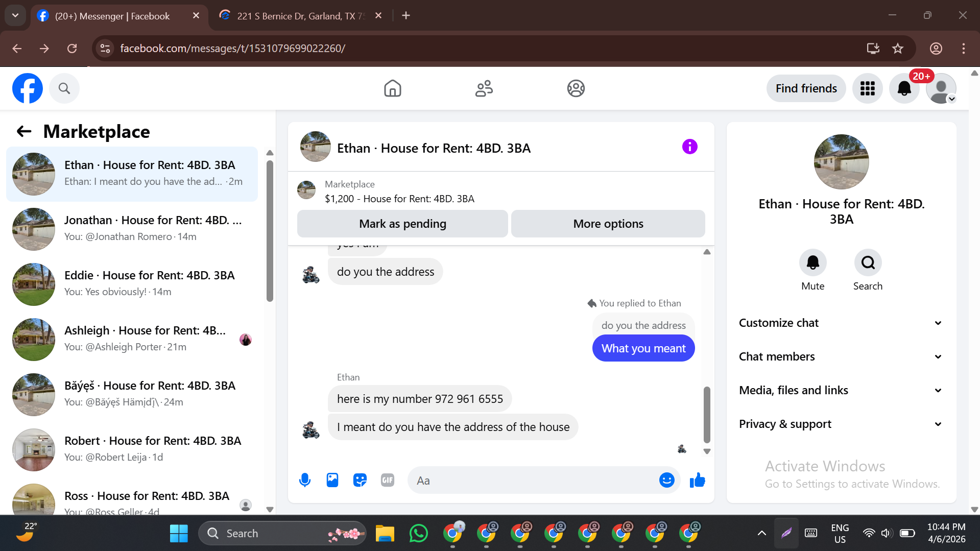Open WhatsApp from taskbar
980x551 pixels.
(419, 533)
